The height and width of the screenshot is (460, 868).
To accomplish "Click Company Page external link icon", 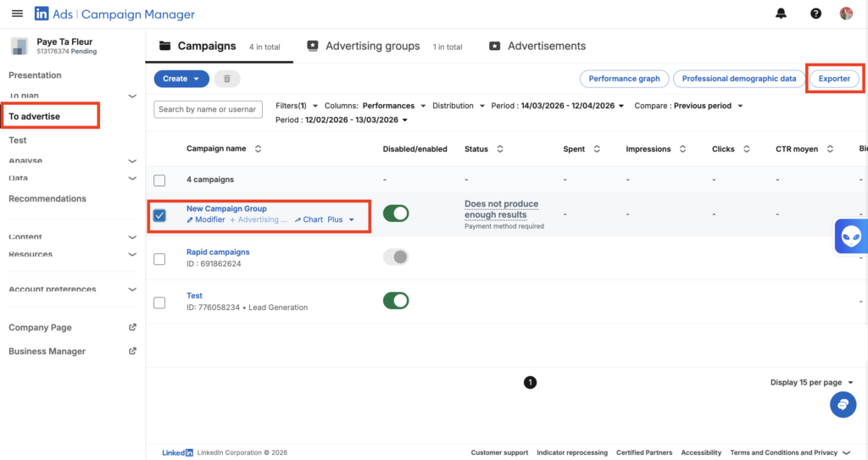I will pyautogui.click(x=132, y=328).
